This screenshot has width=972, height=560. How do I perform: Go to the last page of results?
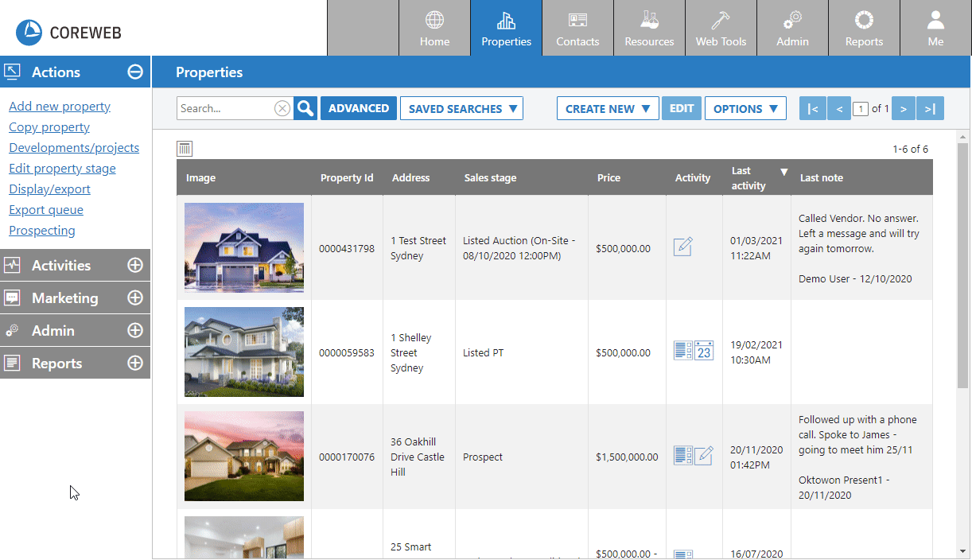[x=930, y=109]
